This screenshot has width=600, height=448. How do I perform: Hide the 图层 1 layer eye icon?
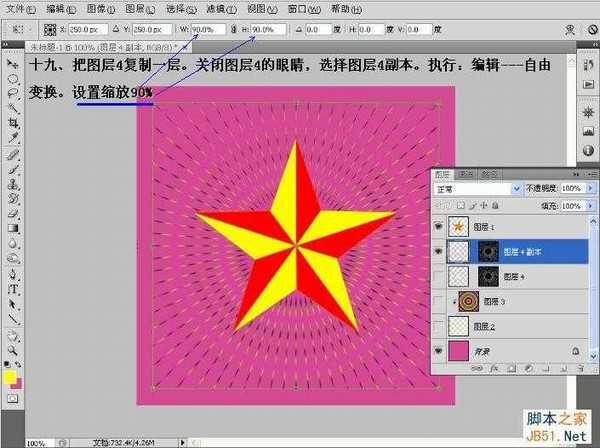pyautogui.click(x=439, y=227)
